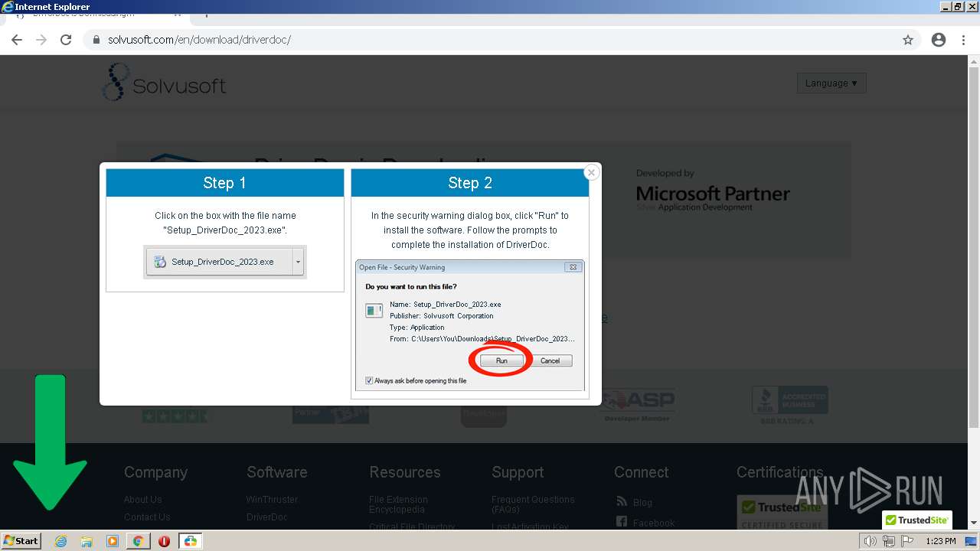The width and height of the screenshot is (980, 551).
Task: Close the Open File security warning illustration
Action: coord(572,267)
